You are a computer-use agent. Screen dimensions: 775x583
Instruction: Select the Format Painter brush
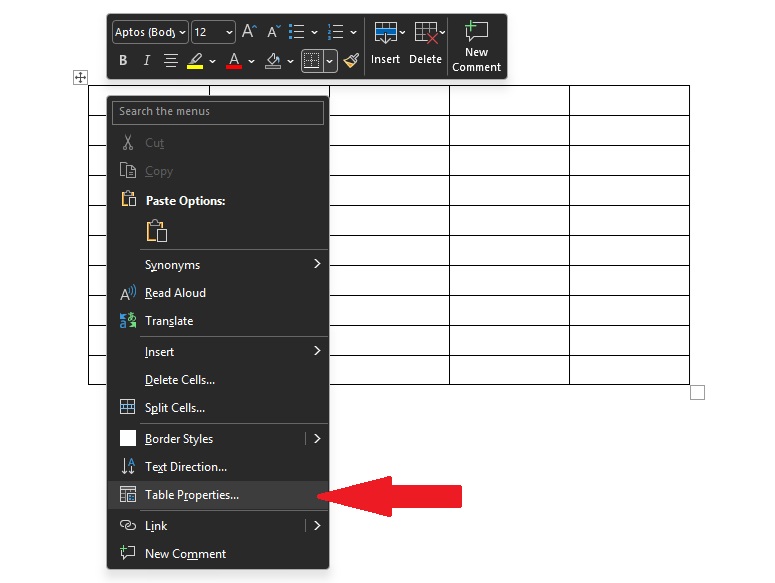pos(351,60)
